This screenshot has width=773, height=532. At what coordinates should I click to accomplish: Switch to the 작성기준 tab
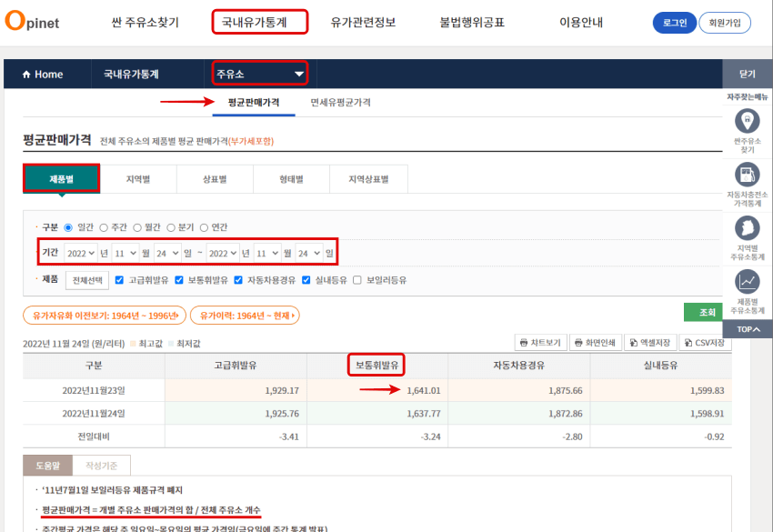coord(102,466)
